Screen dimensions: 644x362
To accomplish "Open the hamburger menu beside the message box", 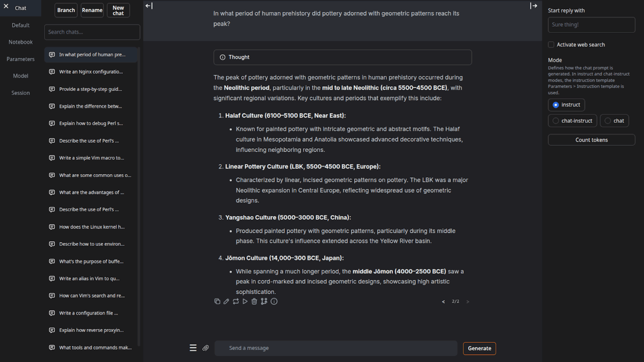I will click(x=193, y=348).
